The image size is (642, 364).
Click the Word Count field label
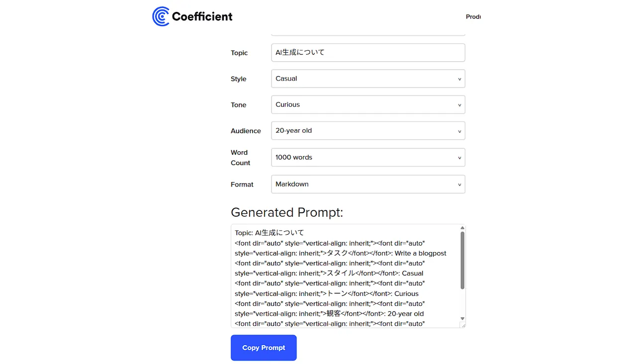pyautogui.click(x=240, y=158)
